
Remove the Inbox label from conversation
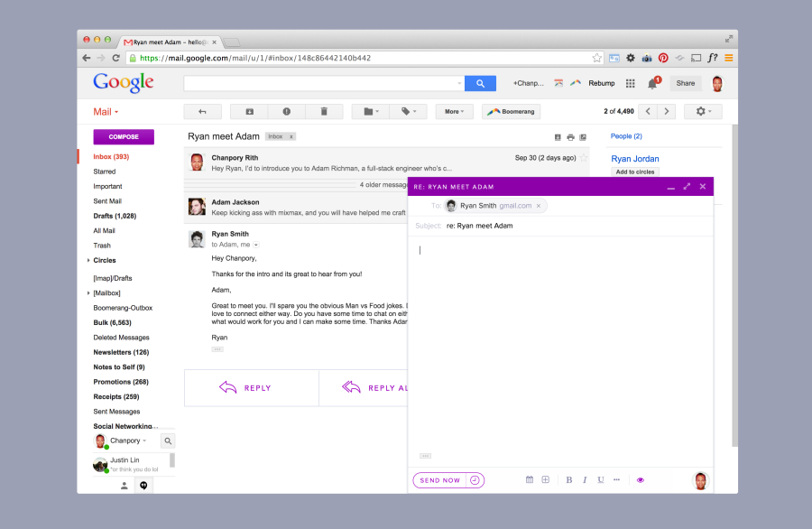tap(291, 137)
